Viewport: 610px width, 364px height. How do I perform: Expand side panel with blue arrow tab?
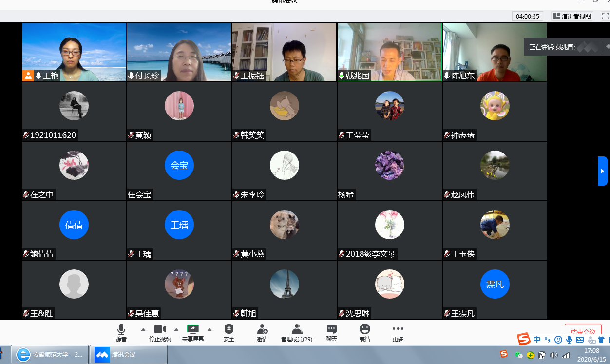pos(603,171)
